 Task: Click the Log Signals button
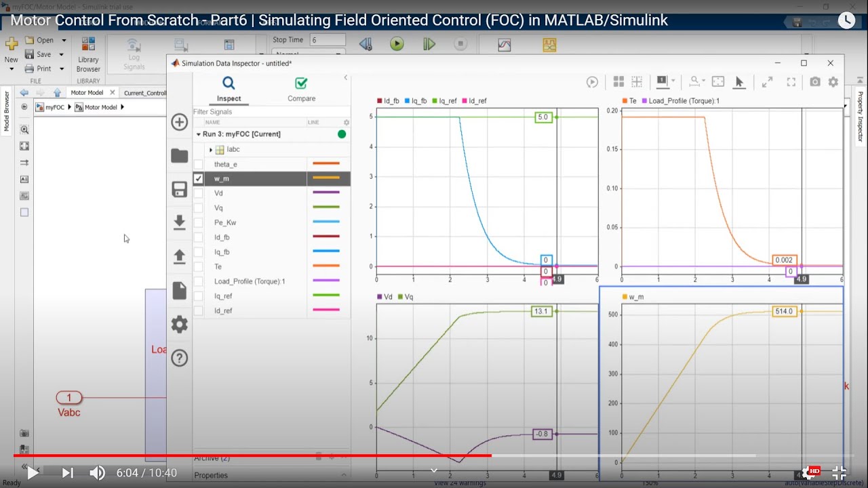click(134, 55)
